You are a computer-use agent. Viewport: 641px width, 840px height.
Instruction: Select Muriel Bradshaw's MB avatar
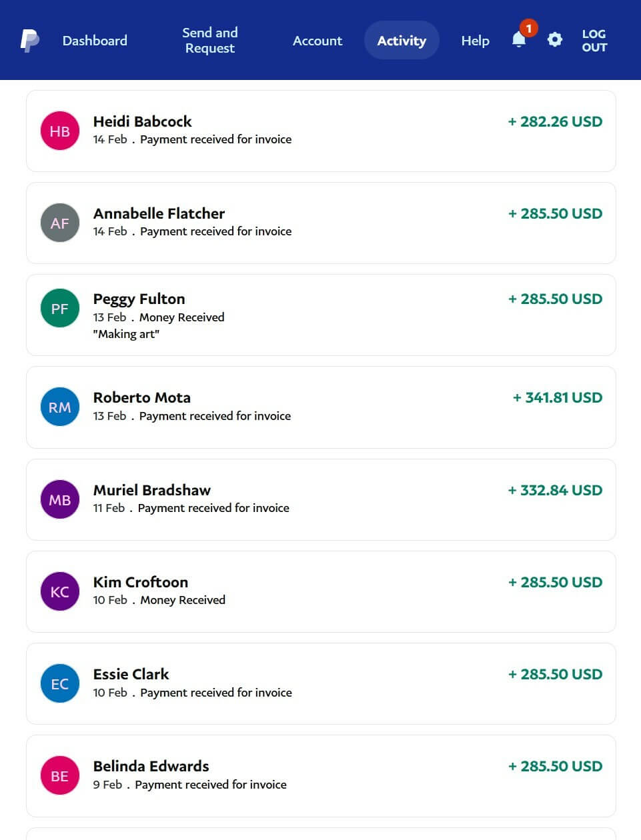click(60, 499)
